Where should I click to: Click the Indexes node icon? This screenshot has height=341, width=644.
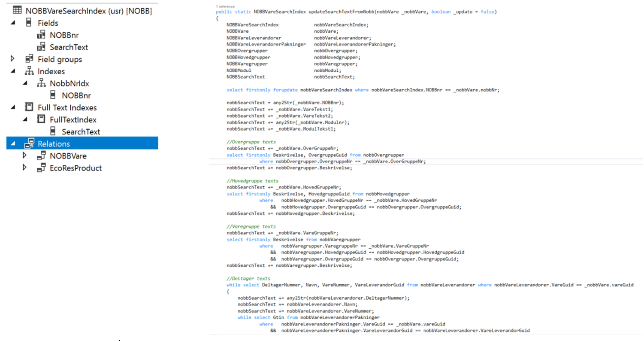pyautogui.click(x=29, y=71)
